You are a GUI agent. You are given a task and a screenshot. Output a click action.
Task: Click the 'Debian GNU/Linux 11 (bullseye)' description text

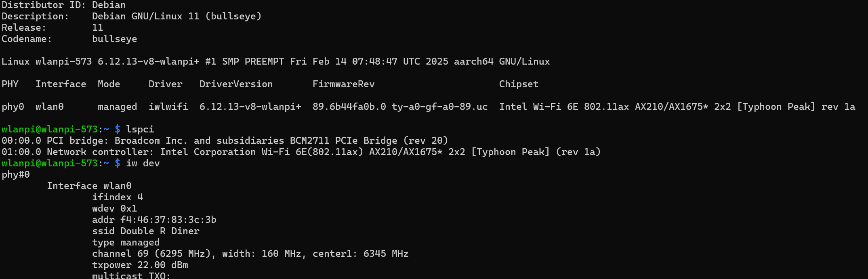177,17
